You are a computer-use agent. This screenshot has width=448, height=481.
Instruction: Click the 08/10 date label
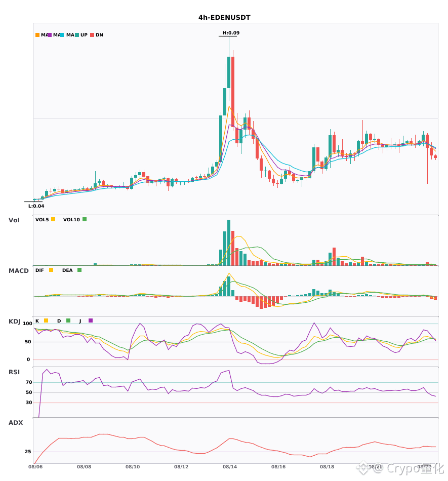(133, 467)
